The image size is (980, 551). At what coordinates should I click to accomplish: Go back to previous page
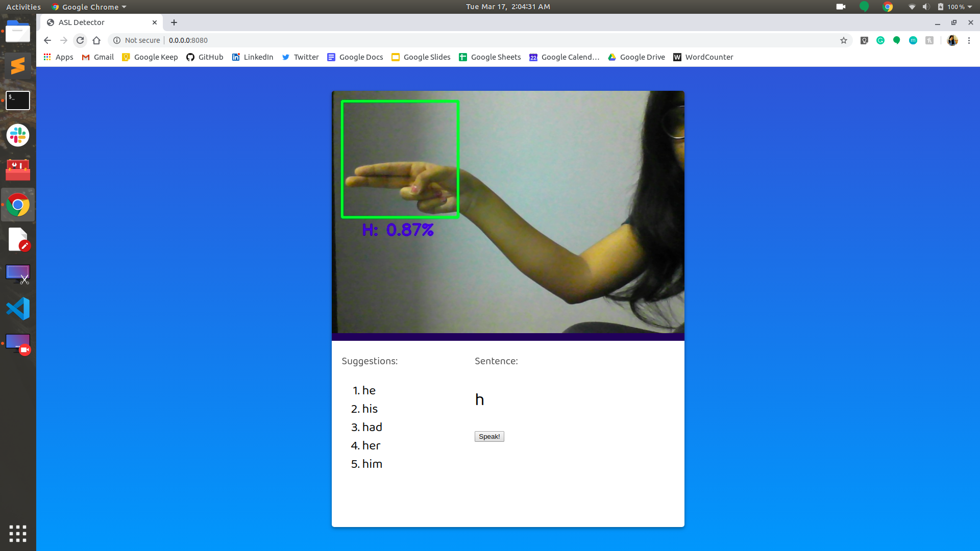tap(47, 40)
